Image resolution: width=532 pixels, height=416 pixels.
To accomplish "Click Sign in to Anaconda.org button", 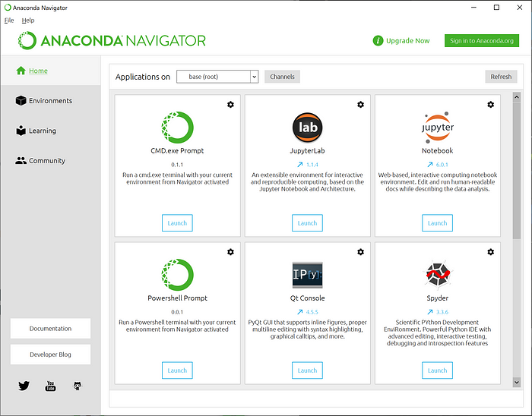I will pos(482,41).
